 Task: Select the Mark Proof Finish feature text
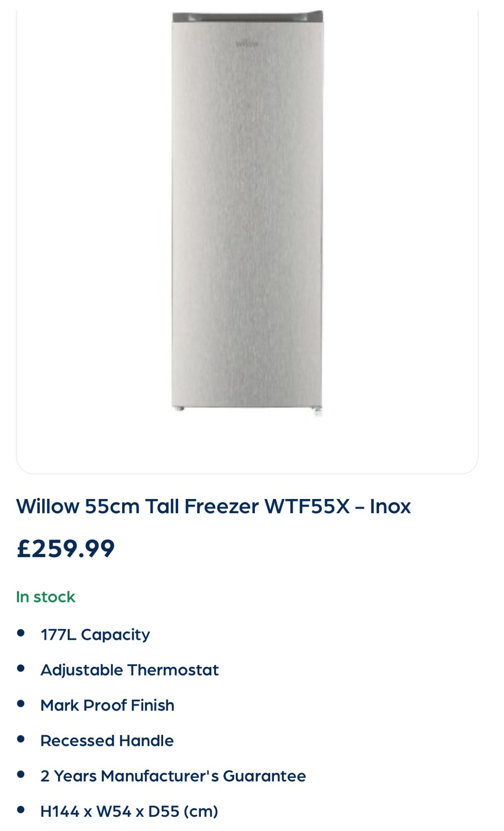click(108, 705)
